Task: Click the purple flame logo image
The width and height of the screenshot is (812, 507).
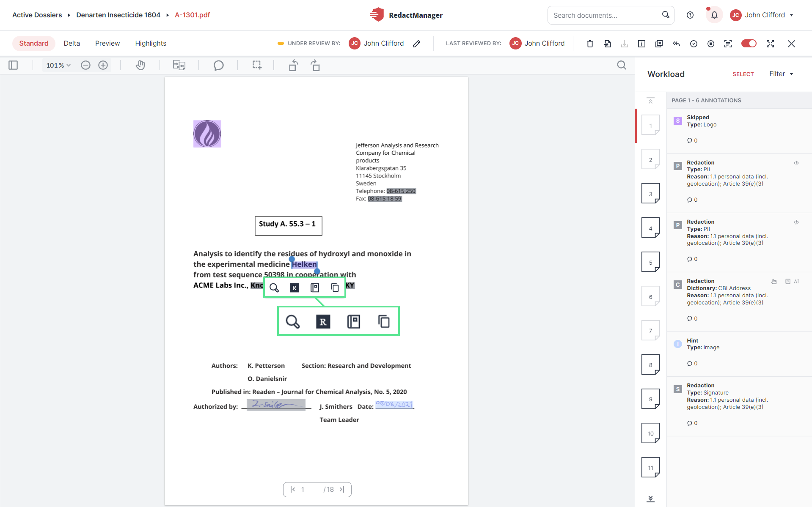Action: pyautogui.click(x=207, y=134)
